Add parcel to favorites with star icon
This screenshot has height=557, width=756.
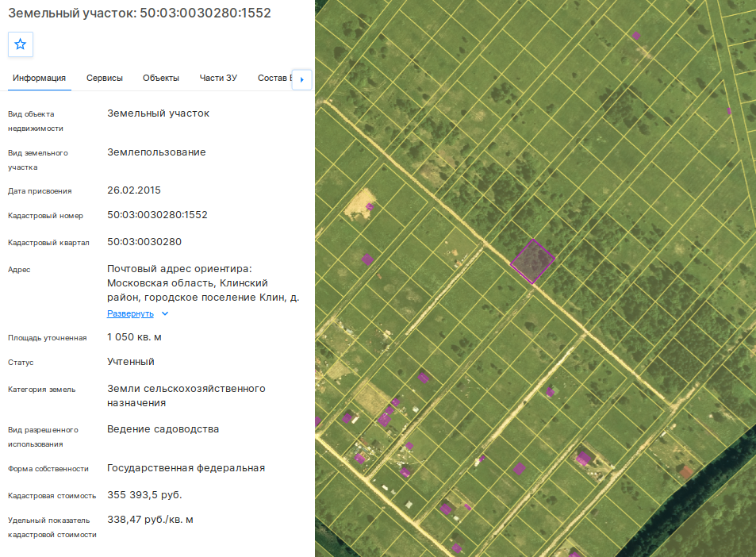click(x=21, y=44)
